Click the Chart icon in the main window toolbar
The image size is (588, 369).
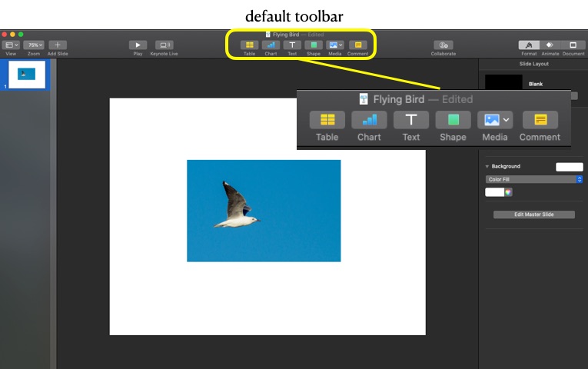pyautogui.click(x=271, y=45)
